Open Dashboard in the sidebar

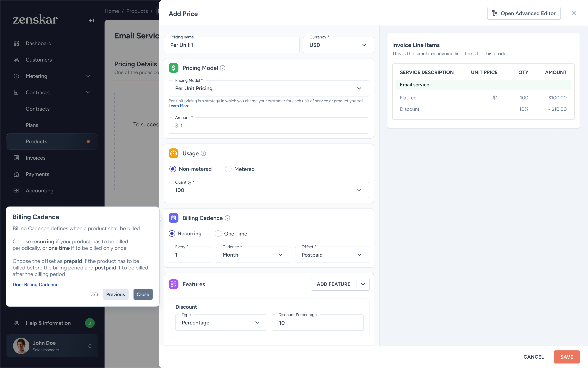52,43
